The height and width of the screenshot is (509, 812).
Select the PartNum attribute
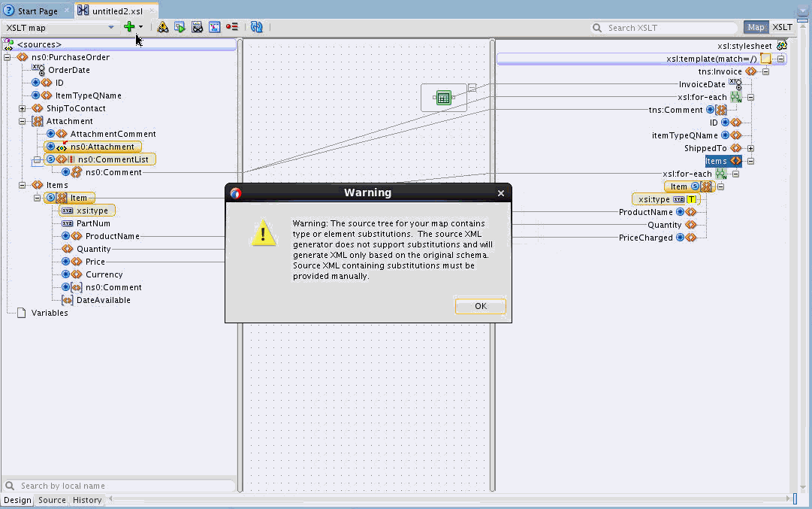(93, 223)
